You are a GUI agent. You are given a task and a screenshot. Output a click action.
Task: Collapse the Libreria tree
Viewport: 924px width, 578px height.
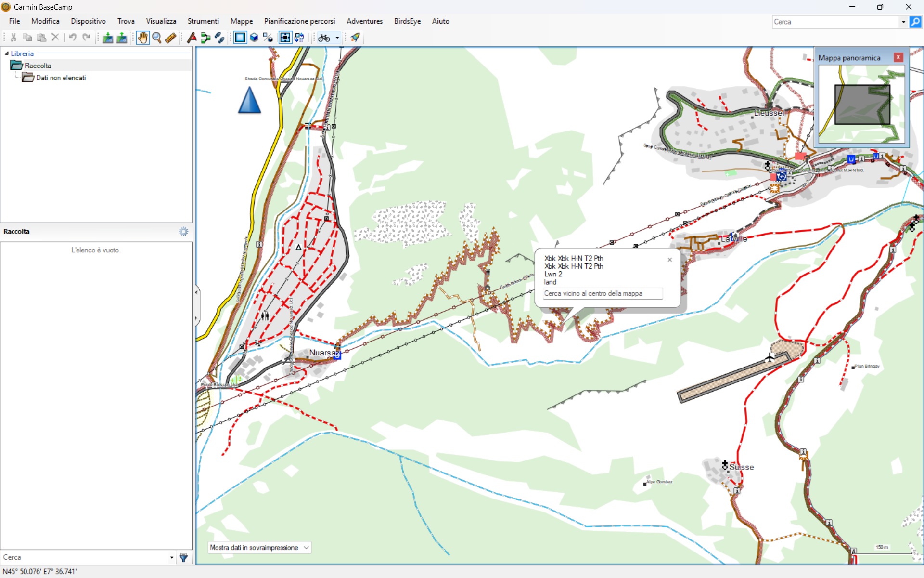point(6,53)
